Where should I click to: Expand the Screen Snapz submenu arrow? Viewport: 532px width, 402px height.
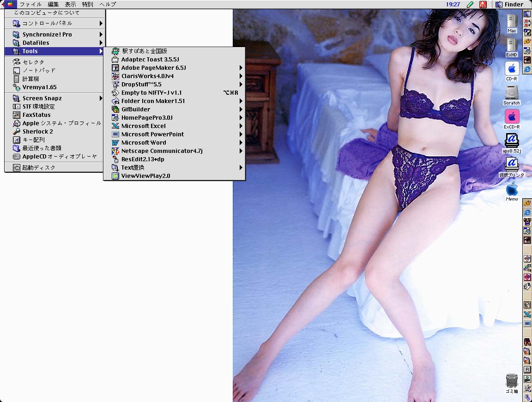pyautogui.click(x=101, y=98)
